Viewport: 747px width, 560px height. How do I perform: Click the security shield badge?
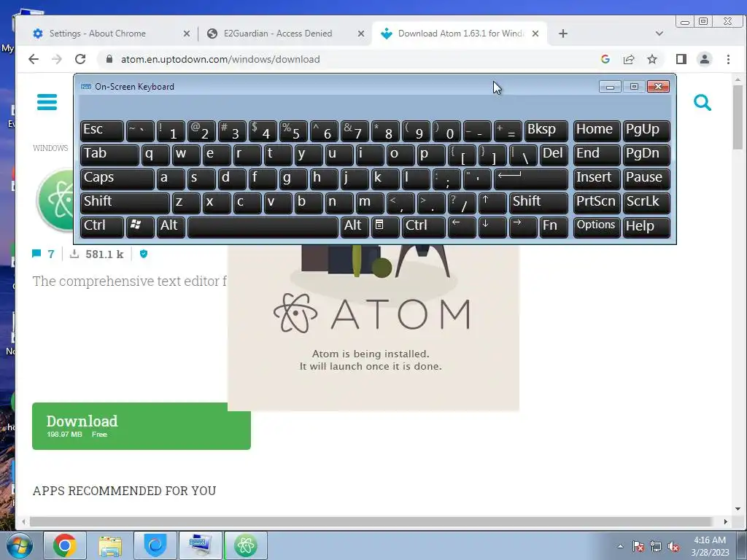pyautogui.click(x=144, y=254)
